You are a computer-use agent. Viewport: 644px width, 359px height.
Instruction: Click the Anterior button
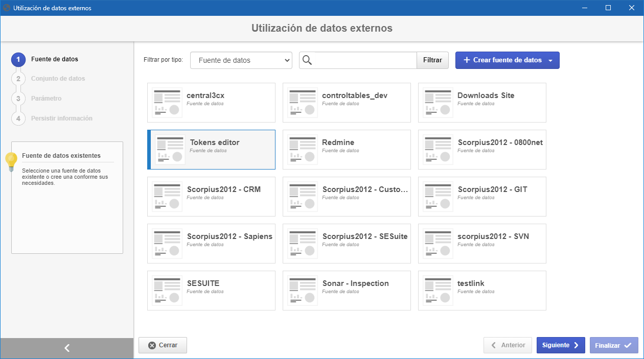(x=508, y=345)
